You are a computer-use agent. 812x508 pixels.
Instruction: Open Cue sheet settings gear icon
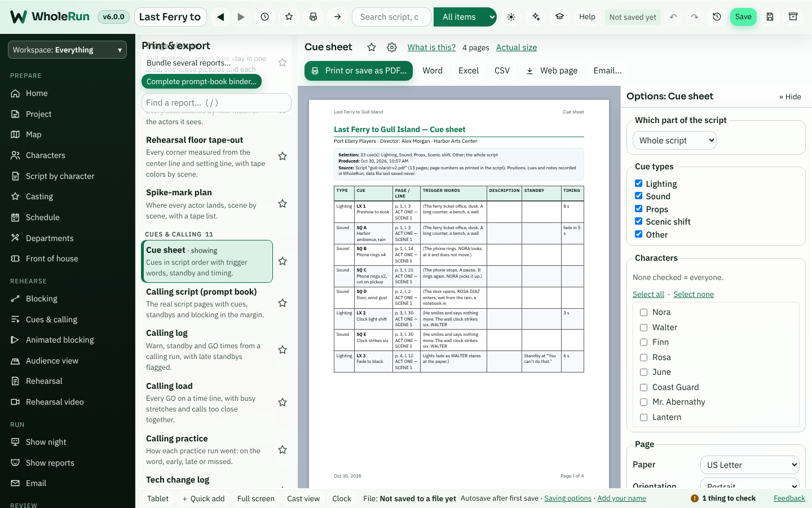click(x=392, y=47)
